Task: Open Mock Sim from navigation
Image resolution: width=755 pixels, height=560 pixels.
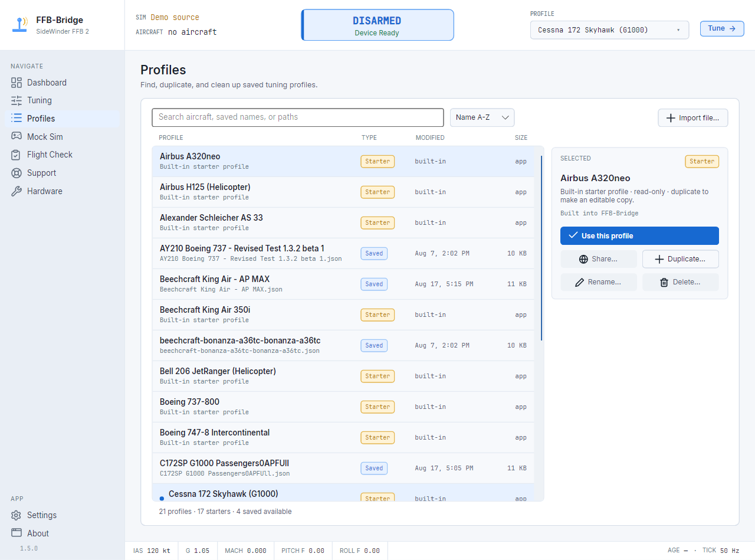Action: pos(62,137)
